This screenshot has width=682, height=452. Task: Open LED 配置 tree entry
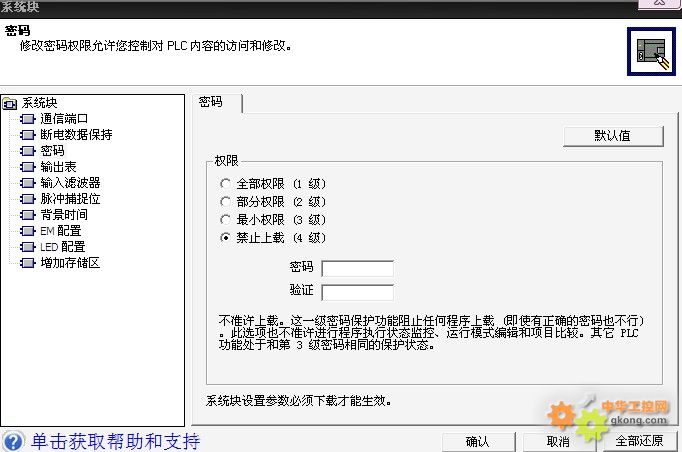(x=62, y=247)
